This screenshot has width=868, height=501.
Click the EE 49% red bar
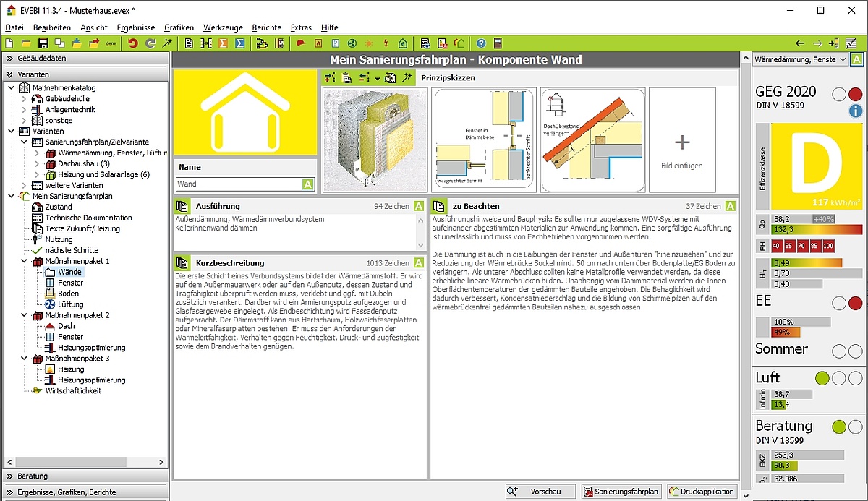pos(786,333)
